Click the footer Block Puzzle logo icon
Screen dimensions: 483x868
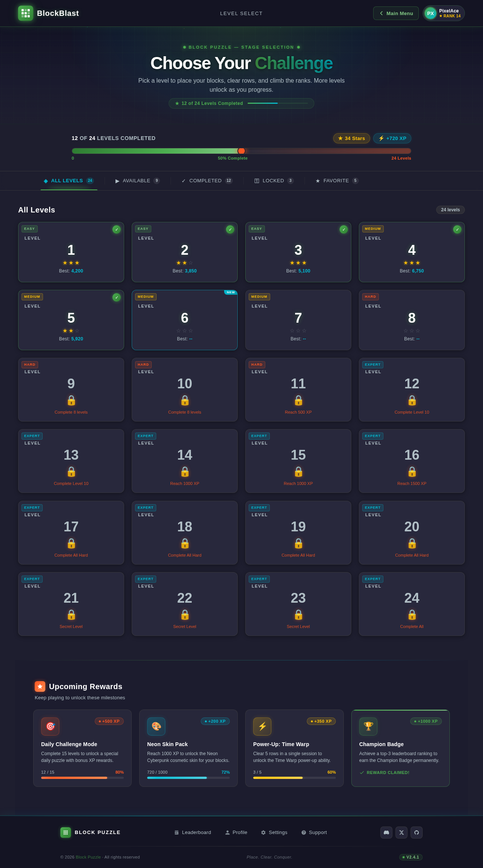coord(66,833)
